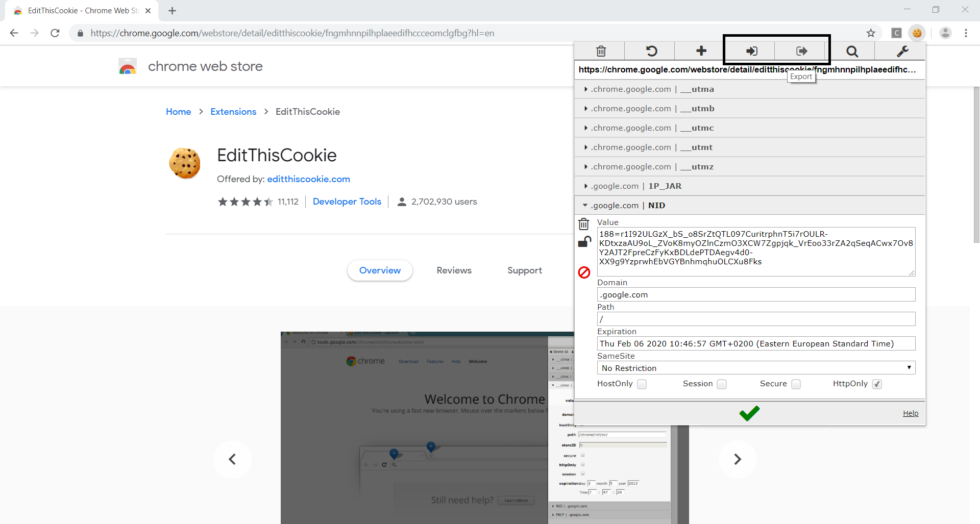Click the NID cookie Value text area
The image size is (980, 524).
(x=756, y=252)
